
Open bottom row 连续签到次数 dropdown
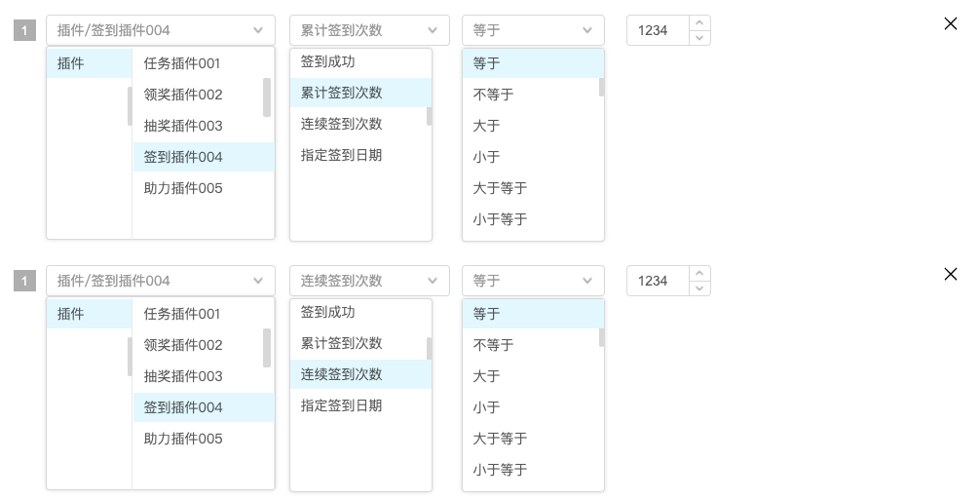369,281
